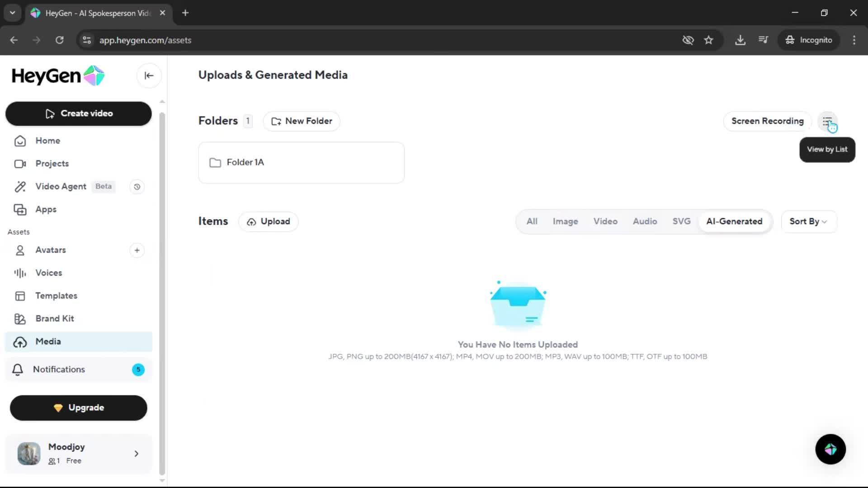Show only Audio items

click(x=645, y=221)
